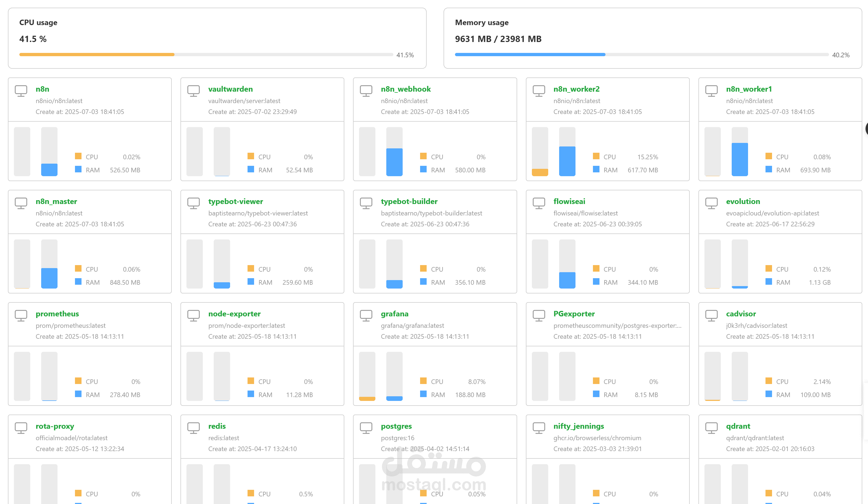Click the 'evoapicloud/evolution-api:latest' image name
Screen dimensions: 868x504
pos(772,213)
